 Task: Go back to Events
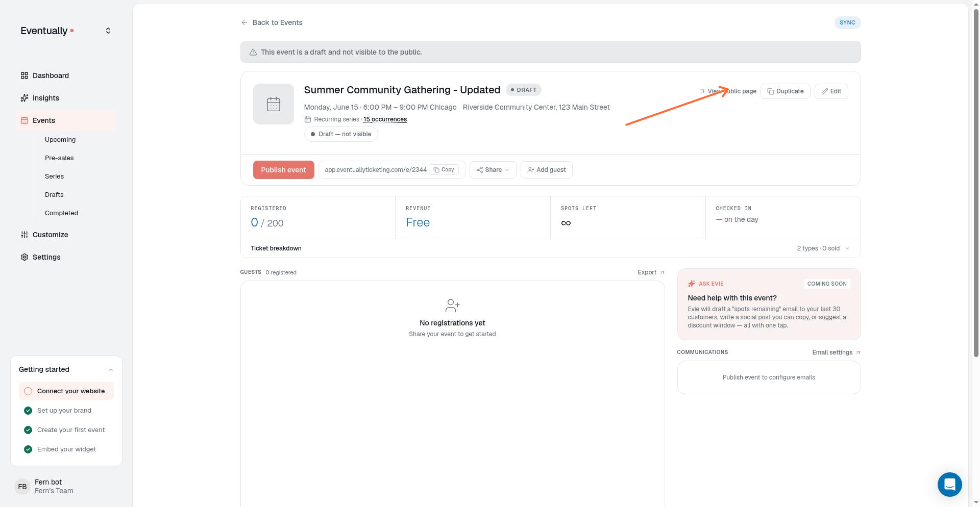(272, 22)
